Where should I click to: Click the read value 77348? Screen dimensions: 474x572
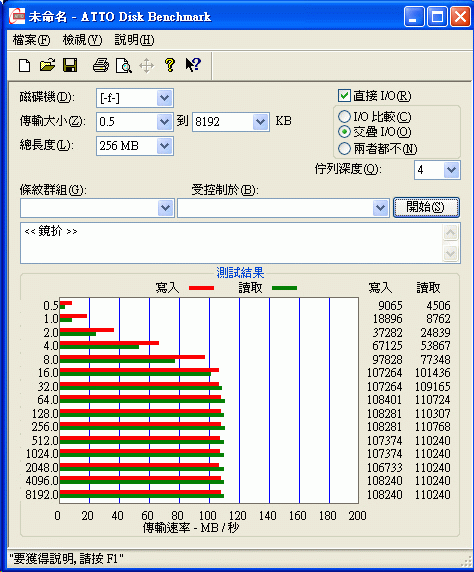click(435, 360)
